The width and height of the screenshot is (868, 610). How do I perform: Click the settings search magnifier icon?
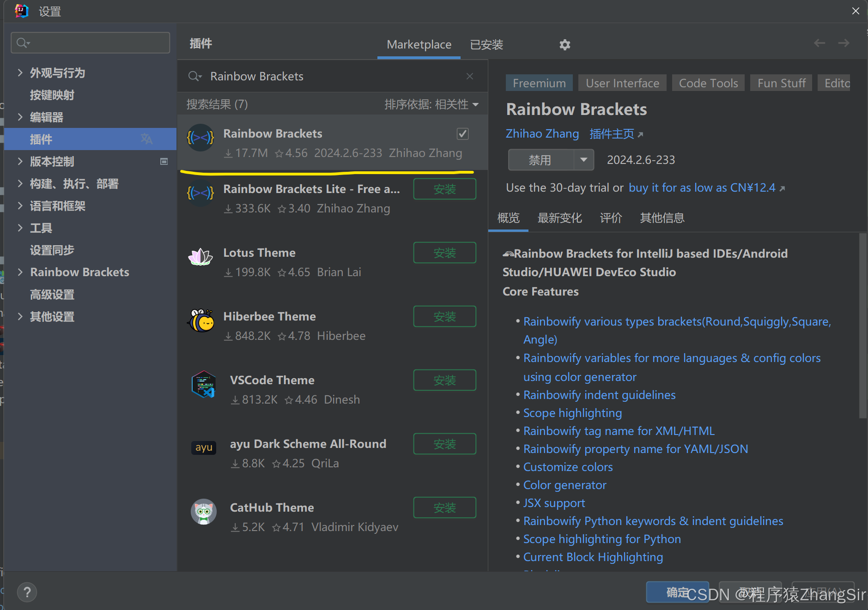click(23, 43)
